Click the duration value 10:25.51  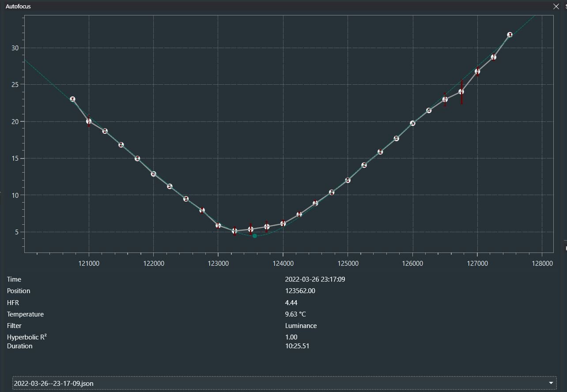pos(297,346)
